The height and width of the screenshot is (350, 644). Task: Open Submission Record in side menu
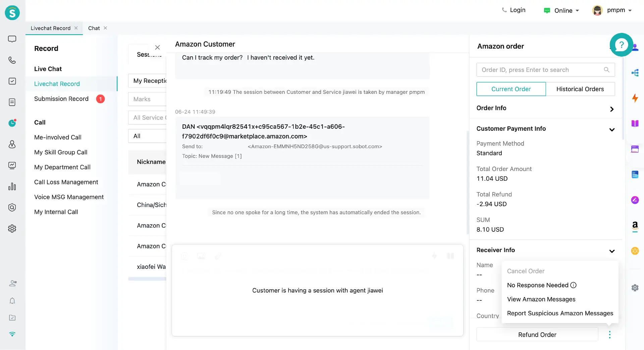click(x=61, y=99)
